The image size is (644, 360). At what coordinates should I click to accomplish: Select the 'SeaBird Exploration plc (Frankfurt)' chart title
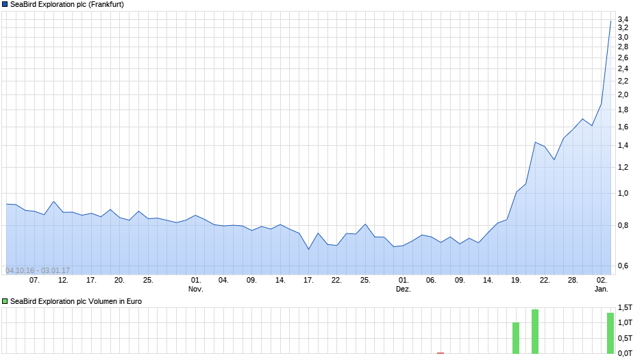(67, 5)
